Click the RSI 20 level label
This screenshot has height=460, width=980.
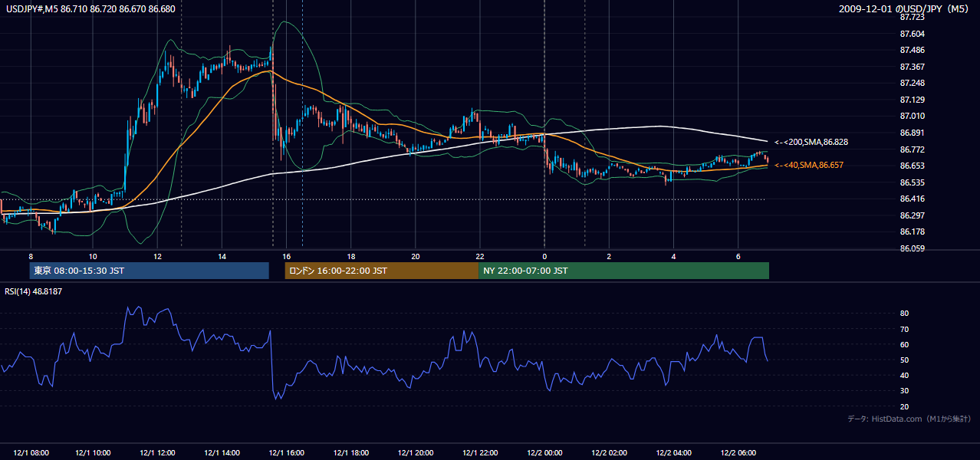point(905,406)
